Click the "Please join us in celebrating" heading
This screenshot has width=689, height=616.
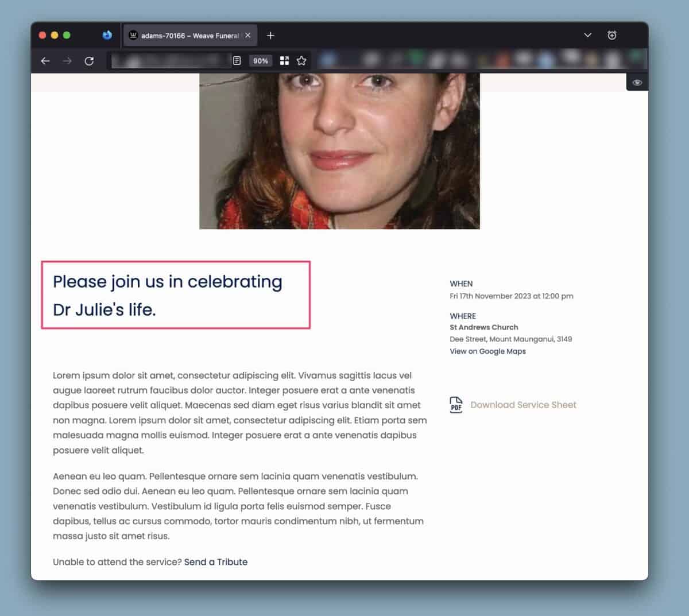(167, 282)
